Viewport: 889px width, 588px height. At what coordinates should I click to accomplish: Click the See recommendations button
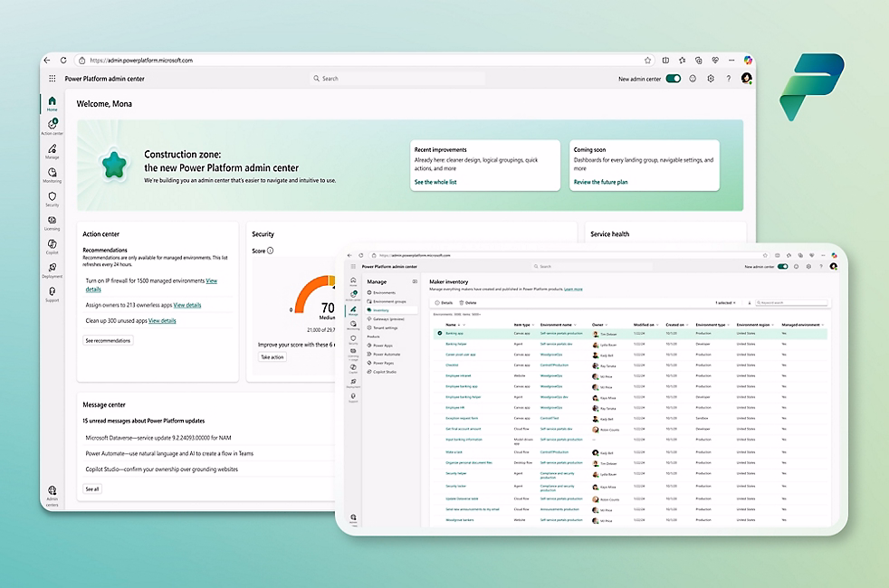point(108,340)
